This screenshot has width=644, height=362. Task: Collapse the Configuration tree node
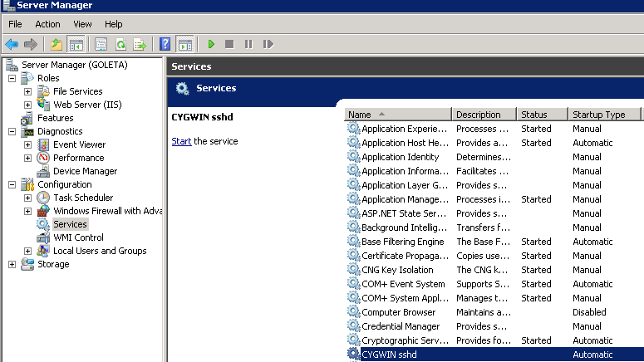click(x=12, y=184)
